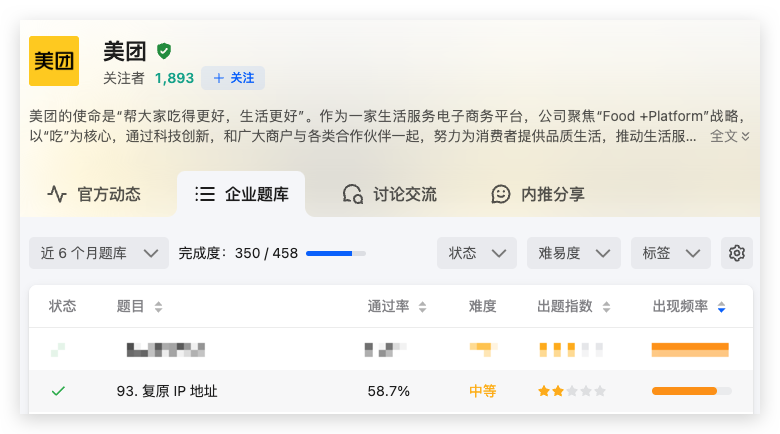Screen dimensions: 780x434
Task: Click the star rating for problem 93
Action: click(x=572, y=391)
